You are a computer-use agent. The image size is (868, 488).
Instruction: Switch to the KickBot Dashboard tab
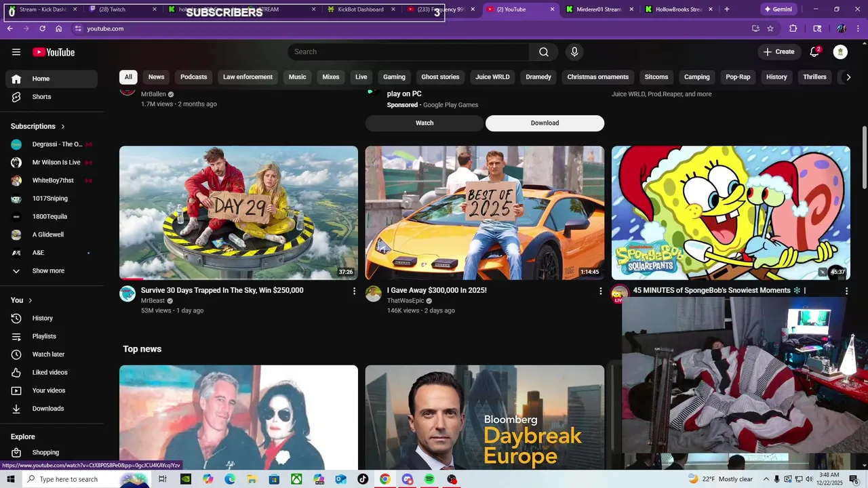click(360, 9)
